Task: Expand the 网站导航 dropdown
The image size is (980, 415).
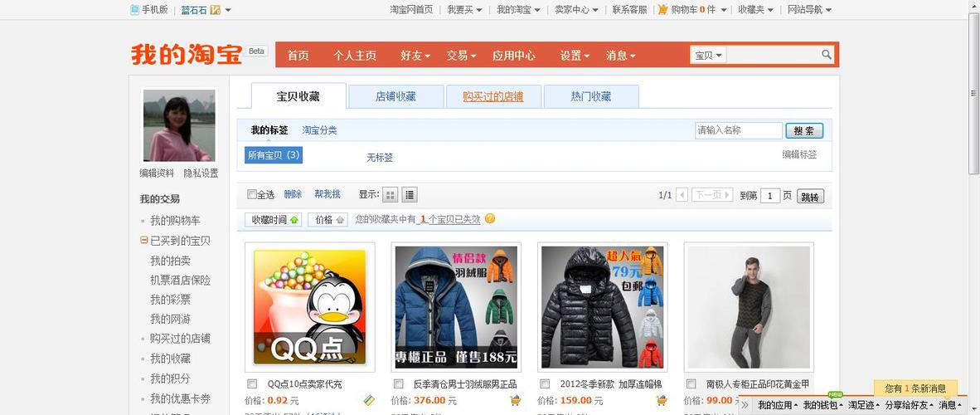Action: [x=809, y=9]
